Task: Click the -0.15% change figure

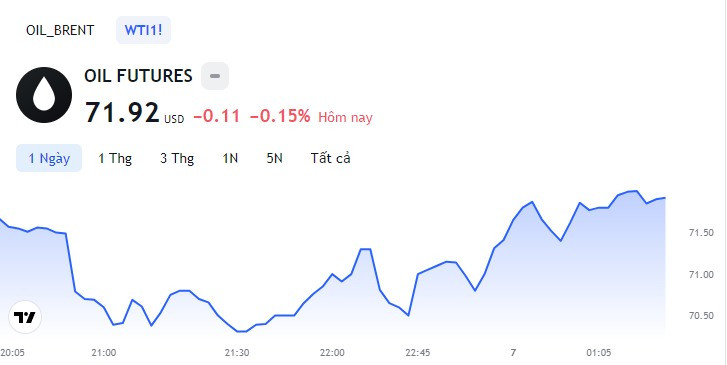Action: (x=280, y=116)
